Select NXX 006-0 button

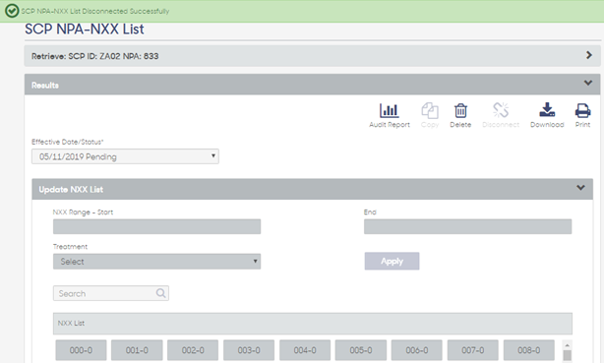click(x=417, y=350)
